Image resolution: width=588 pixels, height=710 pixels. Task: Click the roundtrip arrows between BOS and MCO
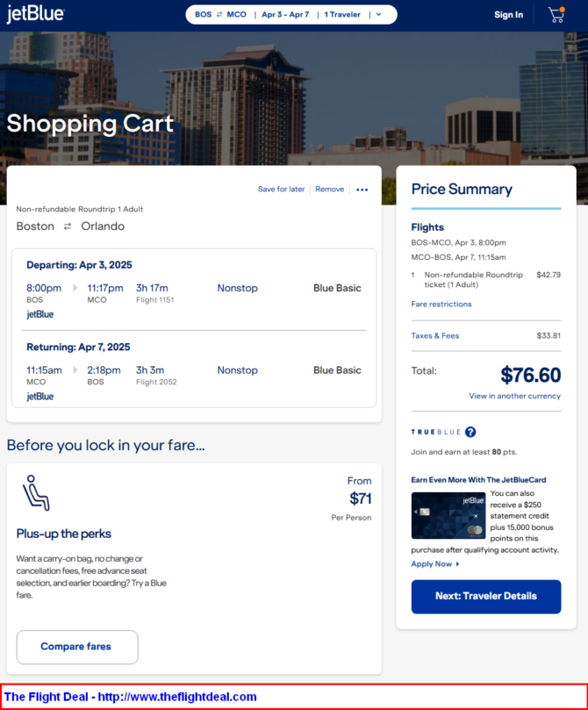[219, 15]
